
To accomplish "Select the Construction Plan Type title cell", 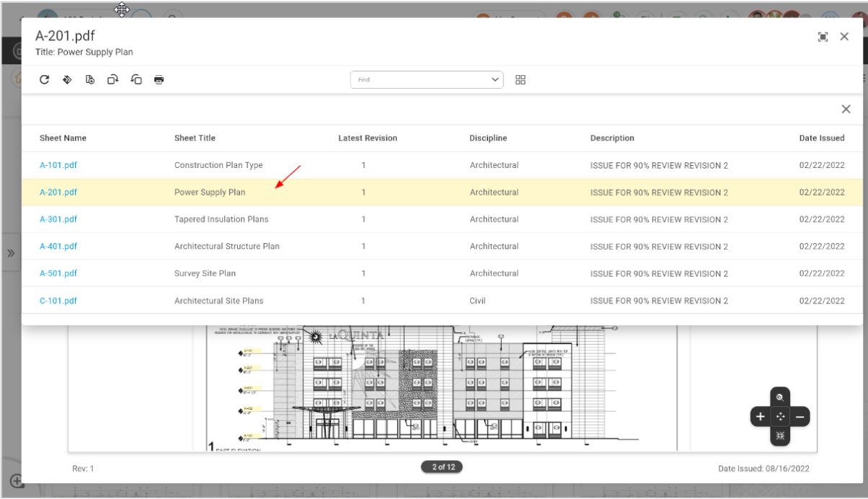I will pyautogui.click(x=218, y=165).
